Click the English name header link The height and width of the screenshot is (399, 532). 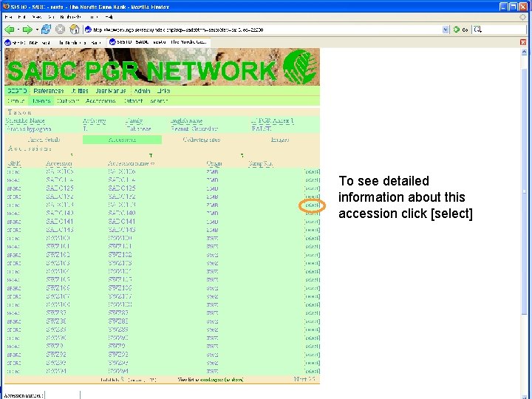[187, 120]
